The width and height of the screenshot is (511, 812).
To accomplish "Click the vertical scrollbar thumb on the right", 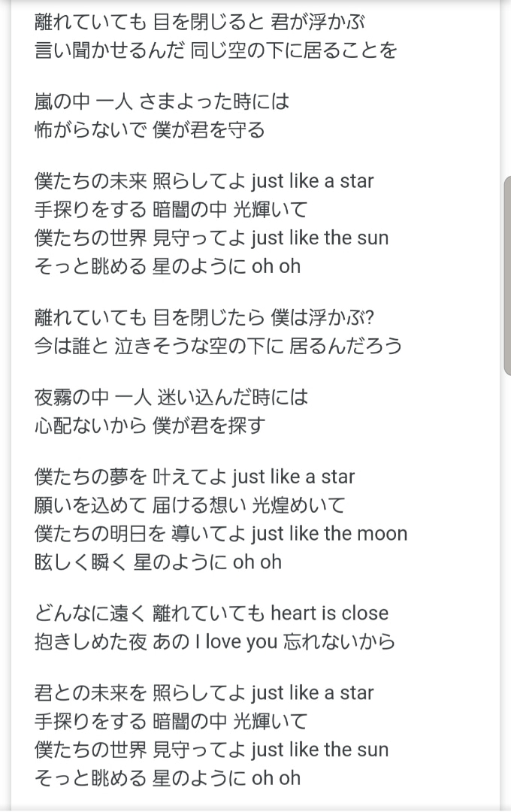I will (507, 275).
